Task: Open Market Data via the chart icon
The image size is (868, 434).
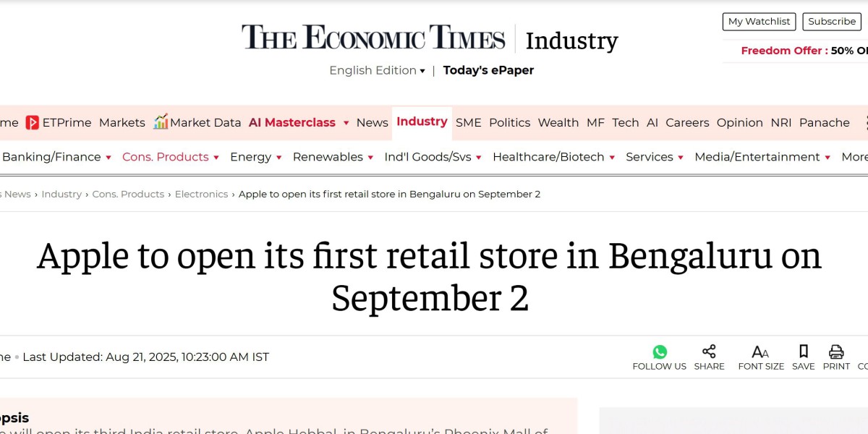Action: tap(163, 122)
